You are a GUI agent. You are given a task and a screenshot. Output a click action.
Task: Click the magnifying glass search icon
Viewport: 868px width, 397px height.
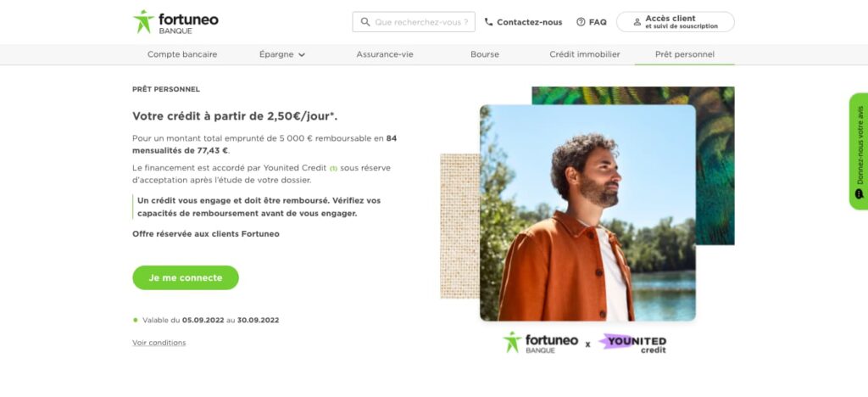[365, 22]
